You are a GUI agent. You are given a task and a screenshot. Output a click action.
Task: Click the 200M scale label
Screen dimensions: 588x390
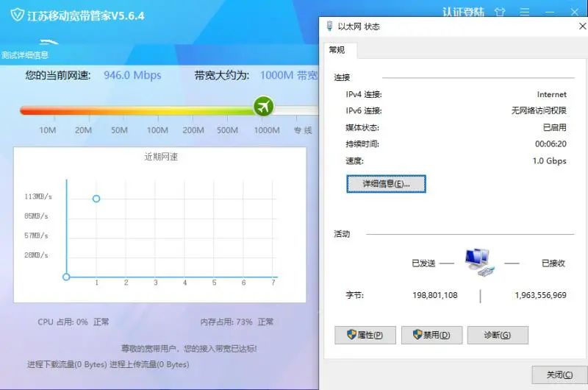(193, 130)
